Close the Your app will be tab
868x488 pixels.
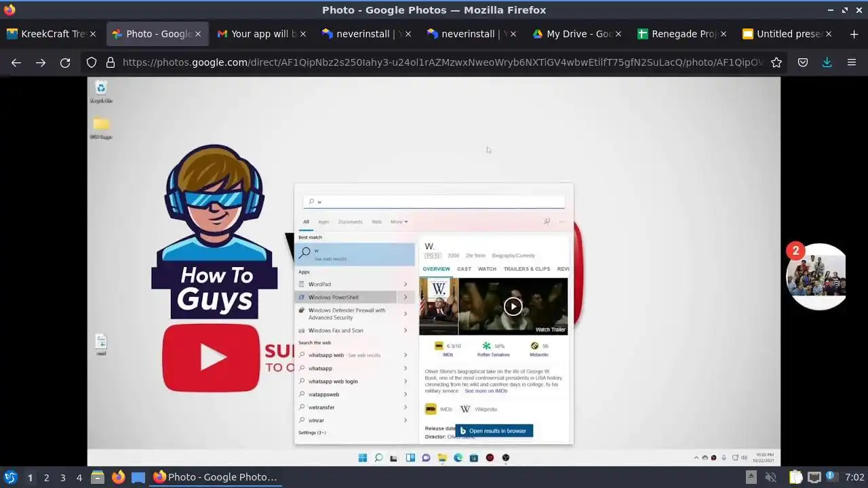303,34
